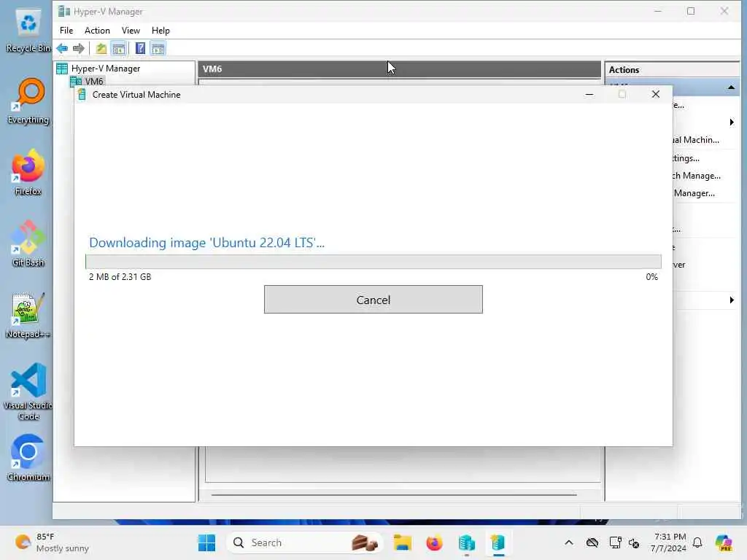Open the Chromium desktop shortcut
Screen dimensions: 747x560
pyautogui.click(x=28, y=458)
